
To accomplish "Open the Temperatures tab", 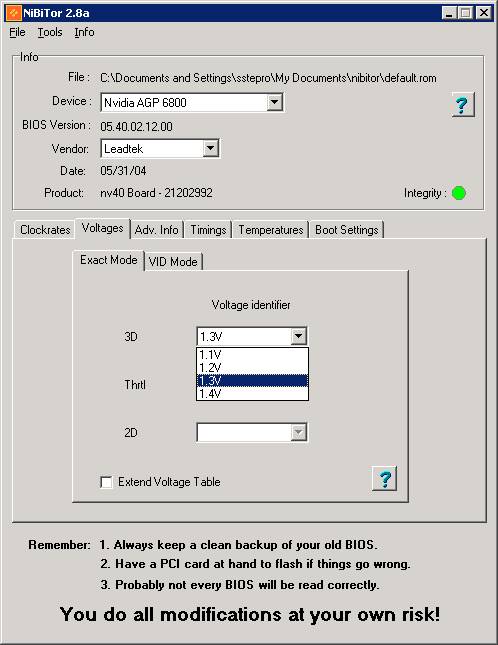I will click(x=271, y=230).
